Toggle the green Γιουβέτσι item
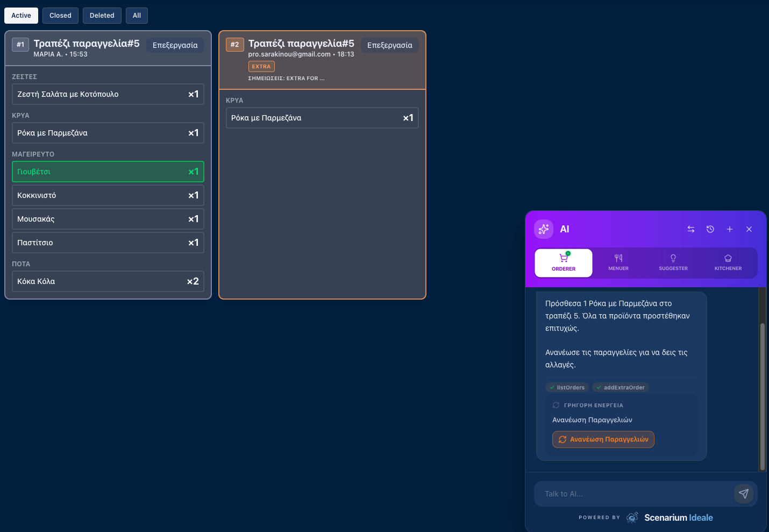 pyautogui.click(x=108, y=172)
